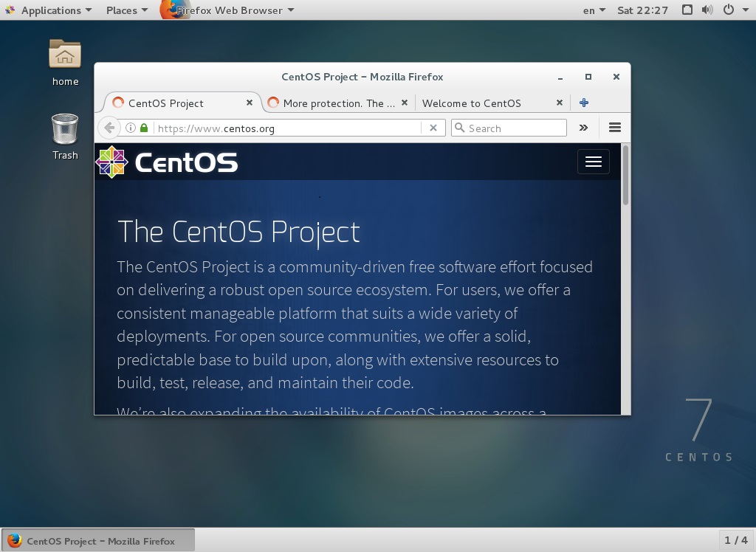
Task: Toggle the CentOS site navigation menu
Action: [593, 162]
